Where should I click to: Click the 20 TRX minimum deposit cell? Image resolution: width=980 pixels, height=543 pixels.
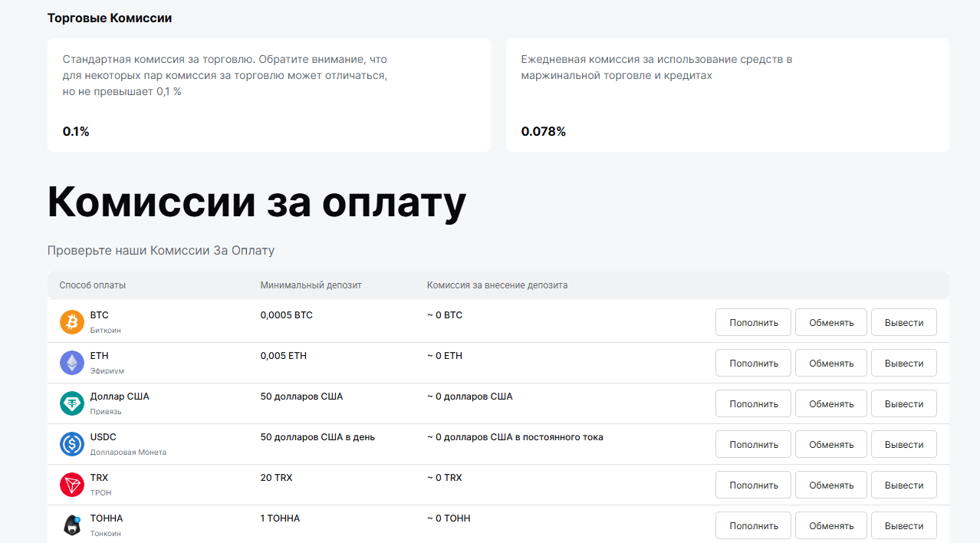coord(276,478)
